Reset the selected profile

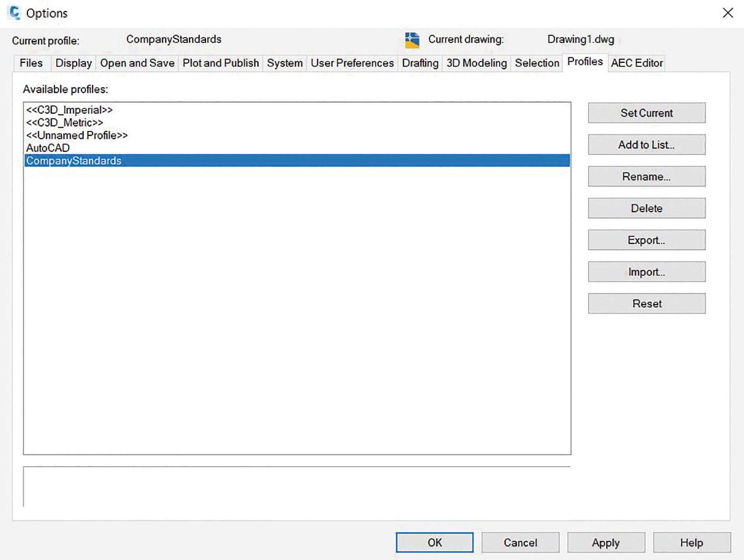(646, 304)
